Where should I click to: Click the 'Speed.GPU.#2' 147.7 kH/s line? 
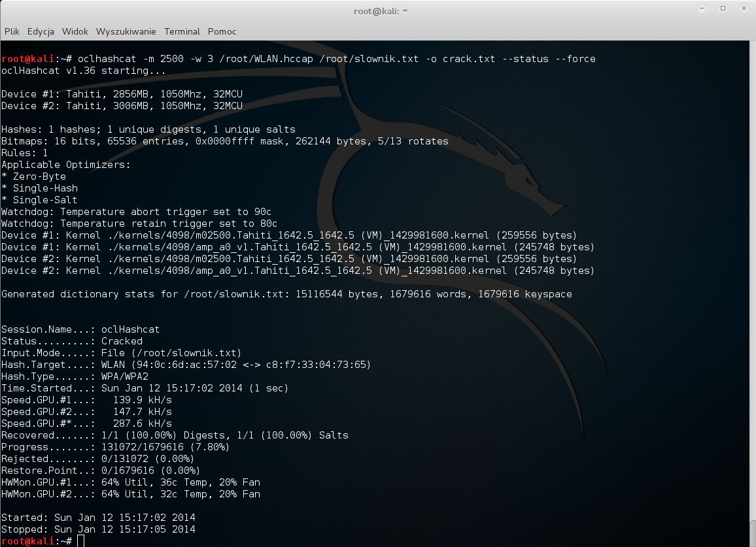click(x=87, y=412)
